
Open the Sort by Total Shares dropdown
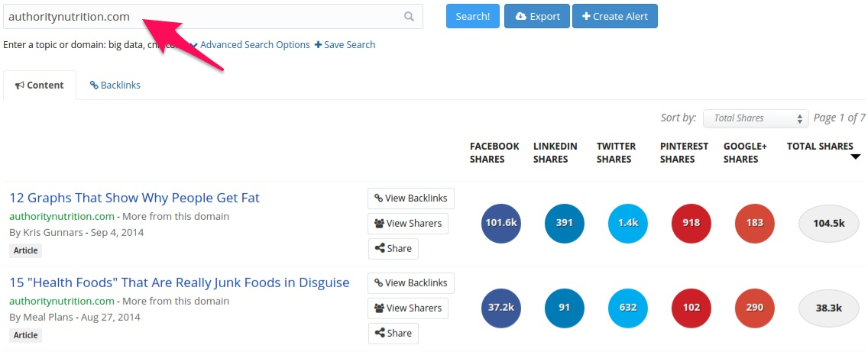[756, 118]
